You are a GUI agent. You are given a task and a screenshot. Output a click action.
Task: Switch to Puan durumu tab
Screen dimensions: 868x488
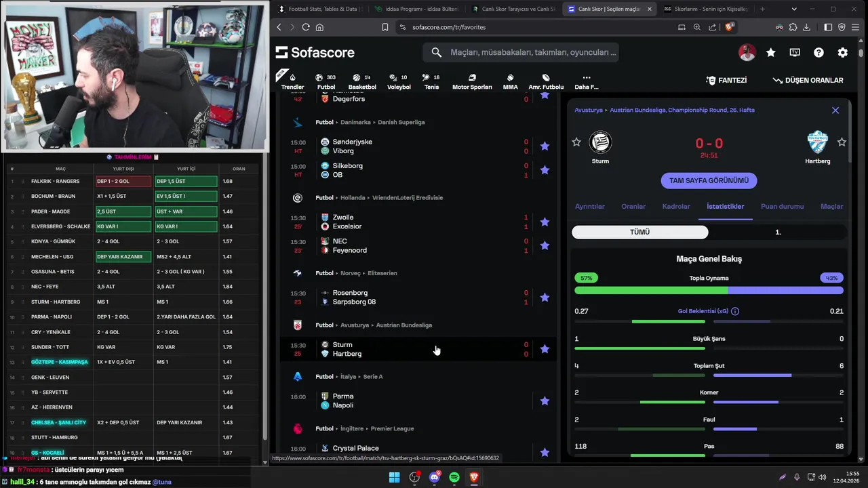[x=782, y=206]
